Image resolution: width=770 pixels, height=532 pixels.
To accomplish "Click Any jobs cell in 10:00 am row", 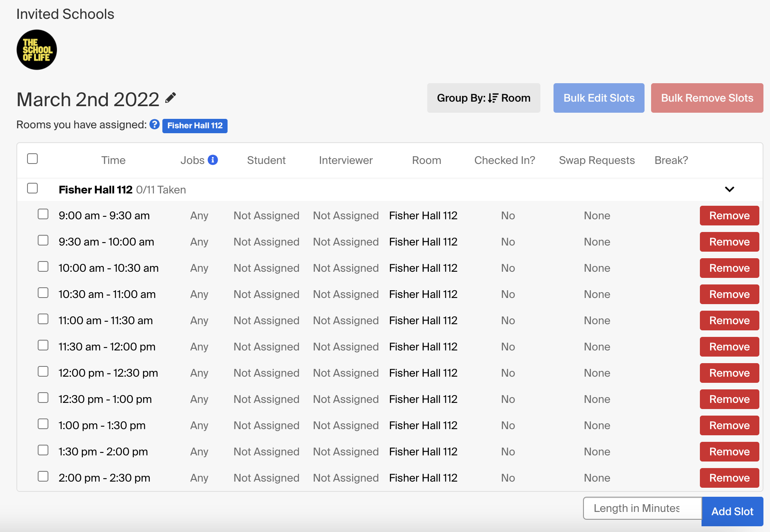I will tap(199, 268).
